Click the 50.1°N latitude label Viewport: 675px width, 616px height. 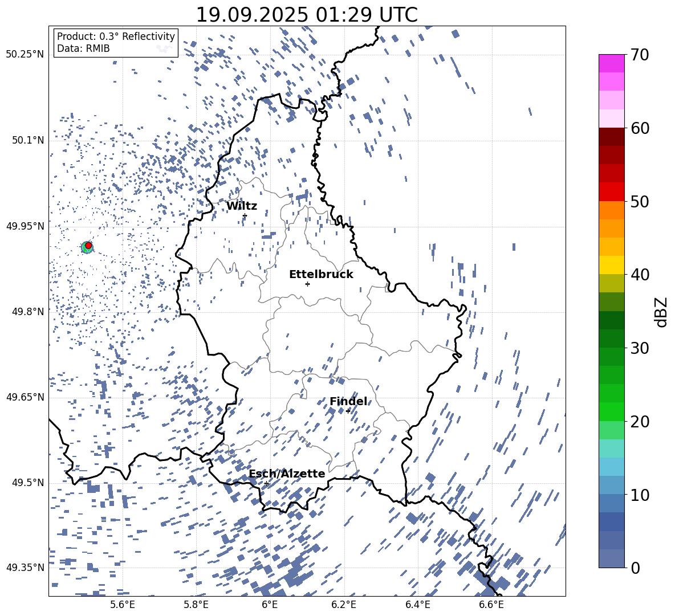(x=27, y=140)
